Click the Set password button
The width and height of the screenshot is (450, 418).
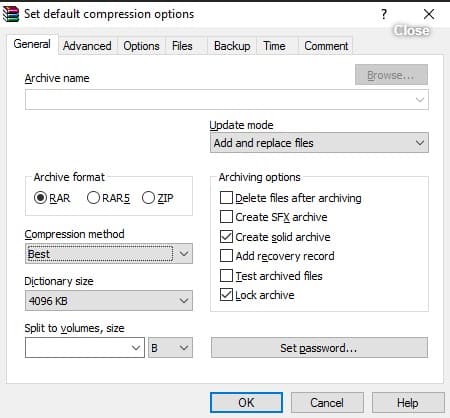click(x=319, y=348)
